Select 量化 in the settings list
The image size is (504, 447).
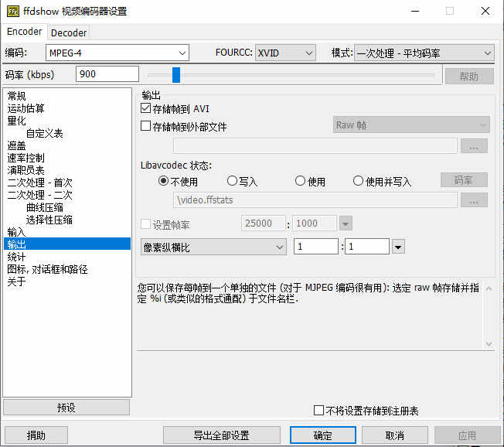[16, 121]
